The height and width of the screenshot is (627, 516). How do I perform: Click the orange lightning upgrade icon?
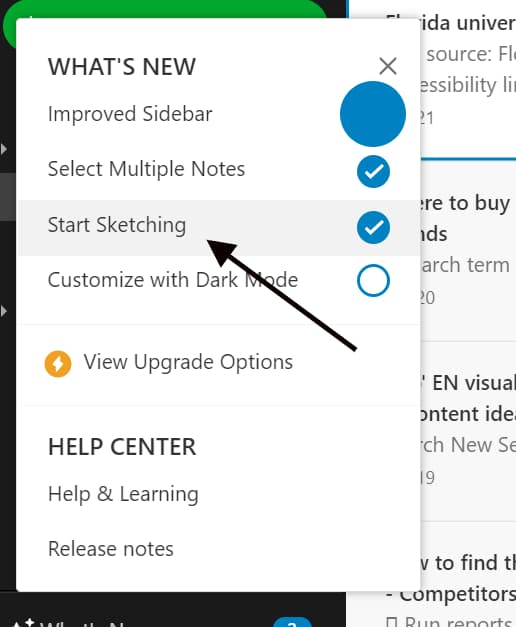tap(58, 363)
